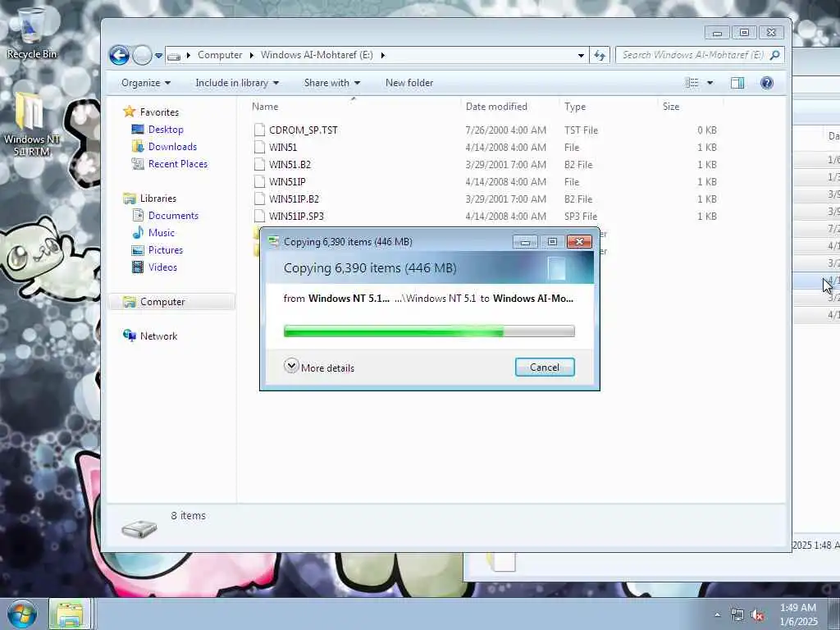840x630 pixels.
Task: Select the WIN51IP.SP3 file
Action: [x=296, y=216]
